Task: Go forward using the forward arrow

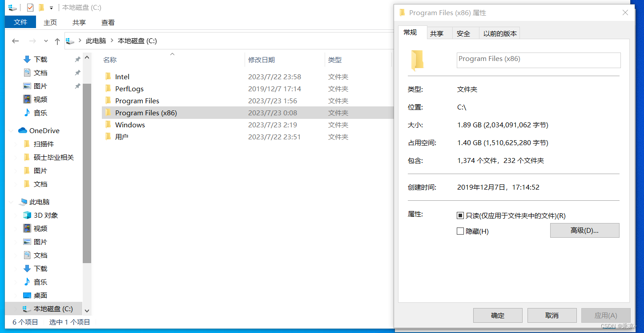Action: click(x=32, y=41)
